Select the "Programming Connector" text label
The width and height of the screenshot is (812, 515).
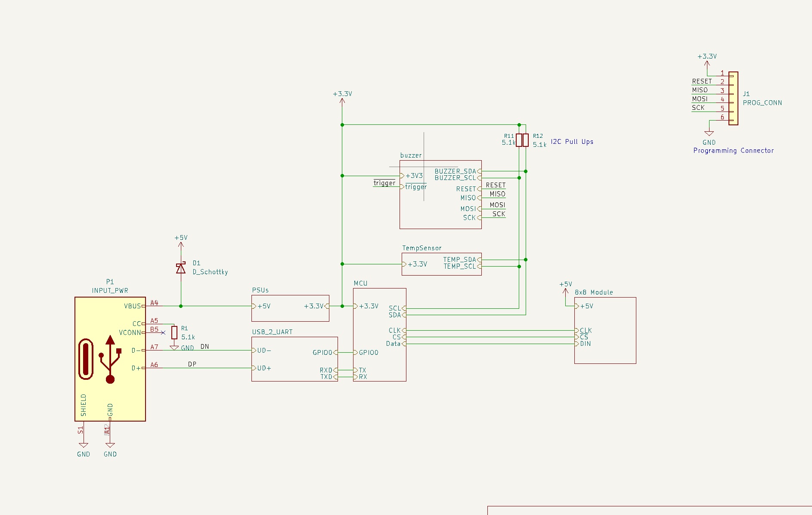[x=733, y=151]
